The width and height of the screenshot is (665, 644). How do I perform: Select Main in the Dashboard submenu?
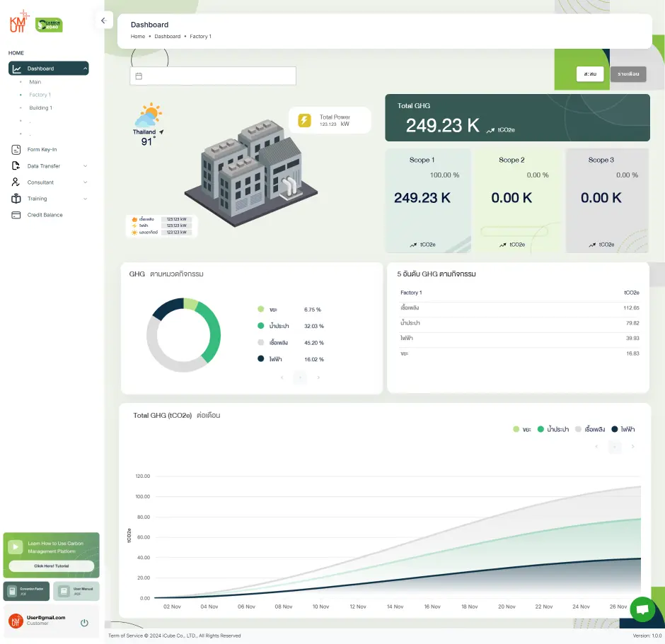pyautogui.click(x=36, y=81)
